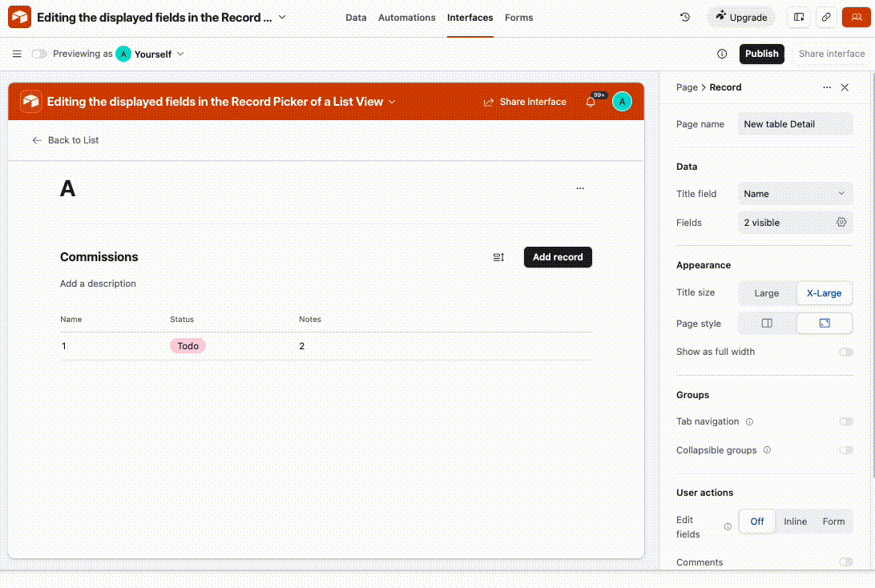The width and height of the screenshot is (875, 588).
Task: Expand base name dropdown chevron
Action: [x=282, y=18]
